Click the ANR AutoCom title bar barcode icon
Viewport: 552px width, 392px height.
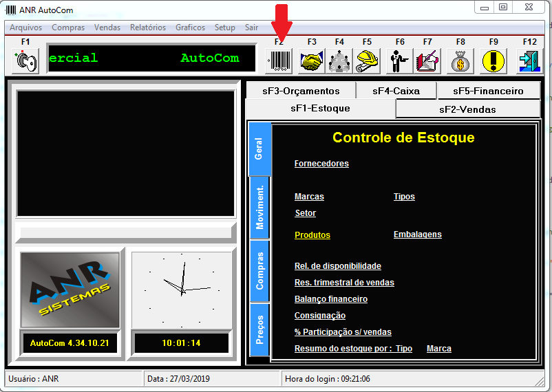(11, 10)
